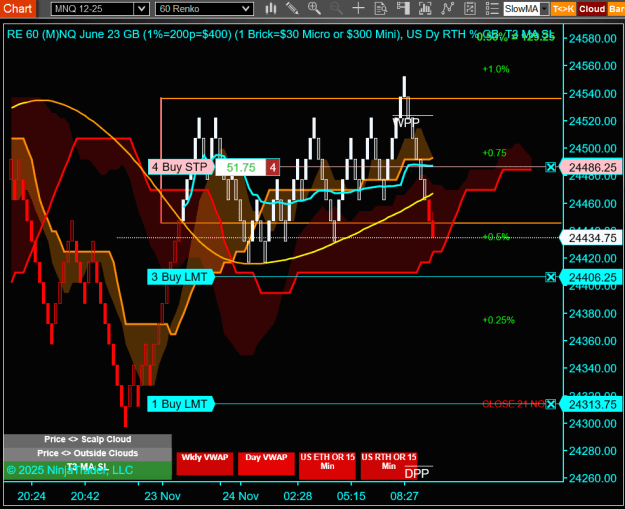Open the Indicators icon

(447, 8)
